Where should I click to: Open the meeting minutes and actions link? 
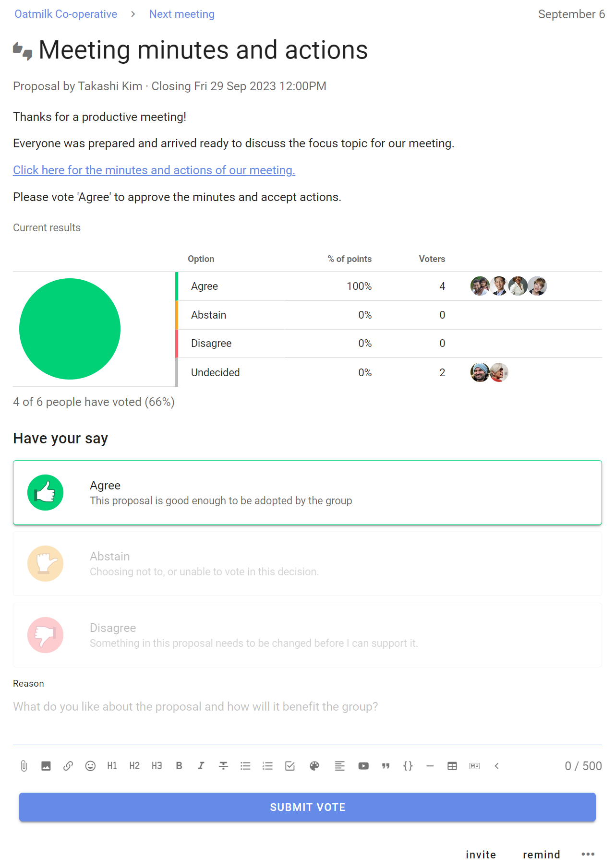click(154, 170)
